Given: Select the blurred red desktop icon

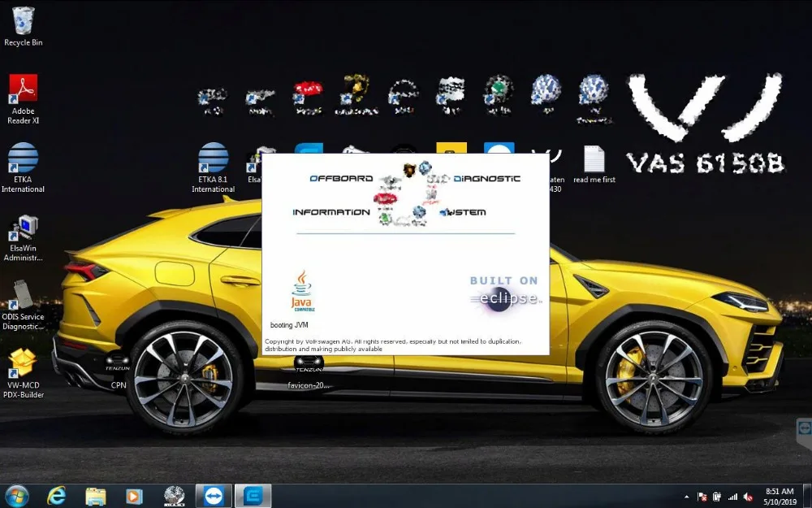Looking at the screenshot, I should click(x=309, y=97).
